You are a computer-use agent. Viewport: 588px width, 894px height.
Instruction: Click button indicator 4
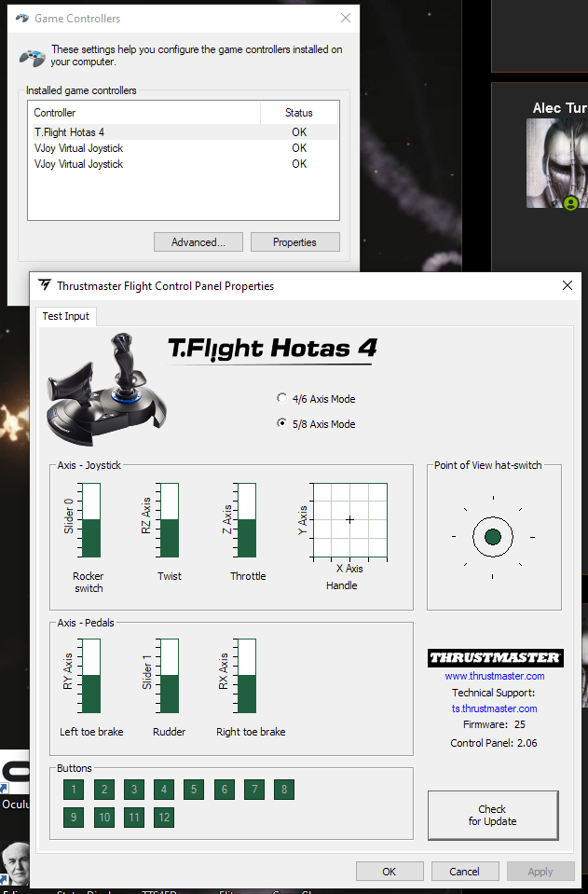click(163, 789)
